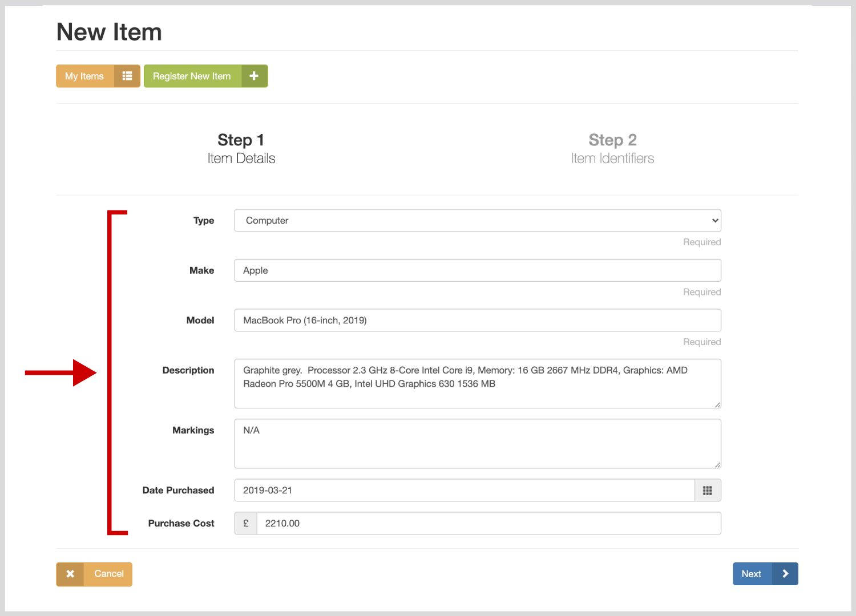Click the right chevron icon on Next button

click(785, 574)
